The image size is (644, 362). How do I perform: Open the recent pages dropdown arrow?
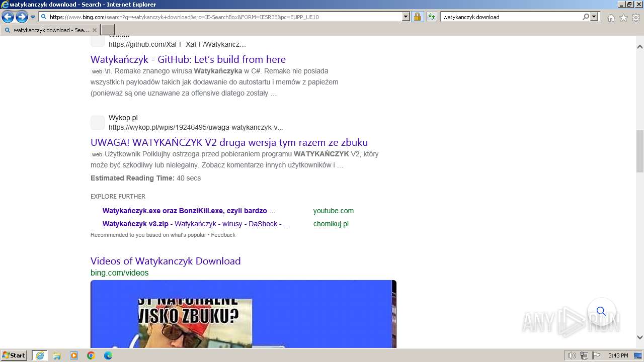click(33, 17)
